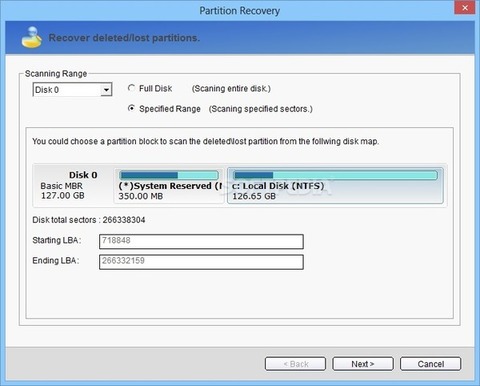Click the Disk total sectors text
The height and width of the screenshot is (386, 480).
tap(89, 220)
